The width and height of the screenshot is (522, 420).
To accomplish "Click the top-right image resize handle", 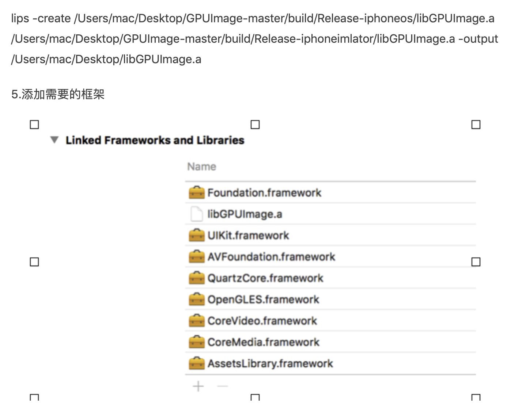I will click(476, 125).
